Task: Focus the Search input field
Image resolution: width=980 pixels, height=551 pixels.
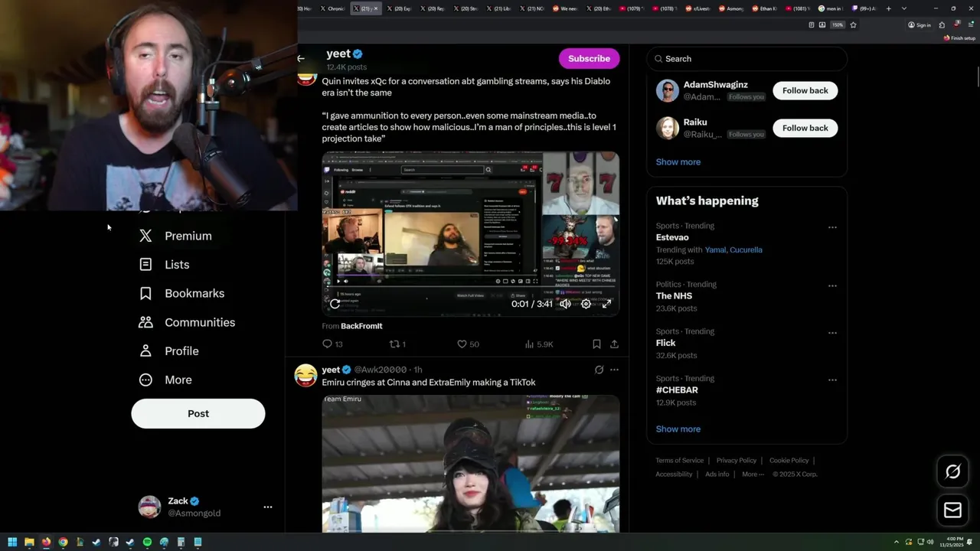Action: point(747,58)
